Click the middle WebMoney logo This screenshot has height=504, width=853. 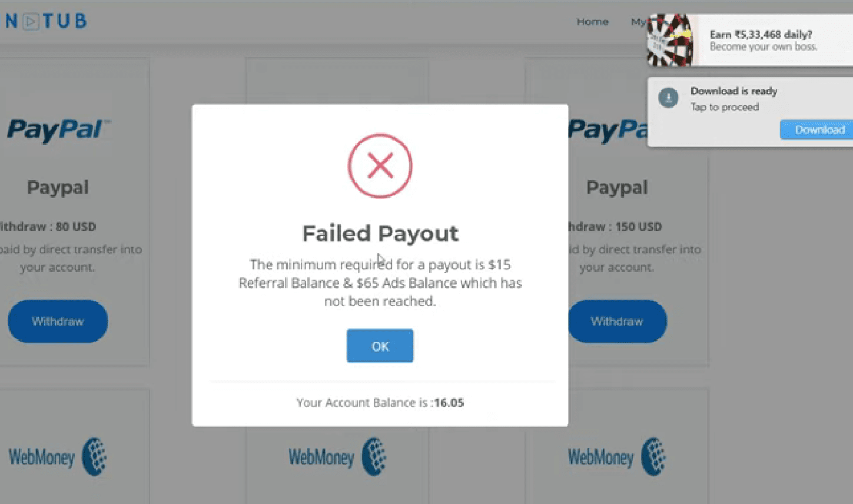337,457
